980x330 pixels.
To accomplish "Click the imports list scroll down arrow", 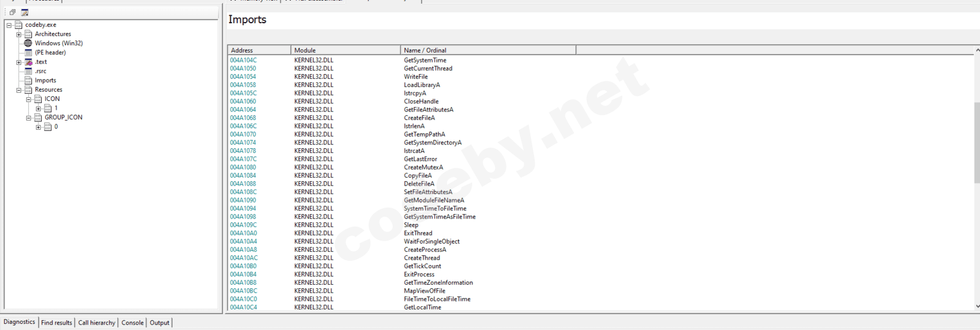I will coord(977,306).
